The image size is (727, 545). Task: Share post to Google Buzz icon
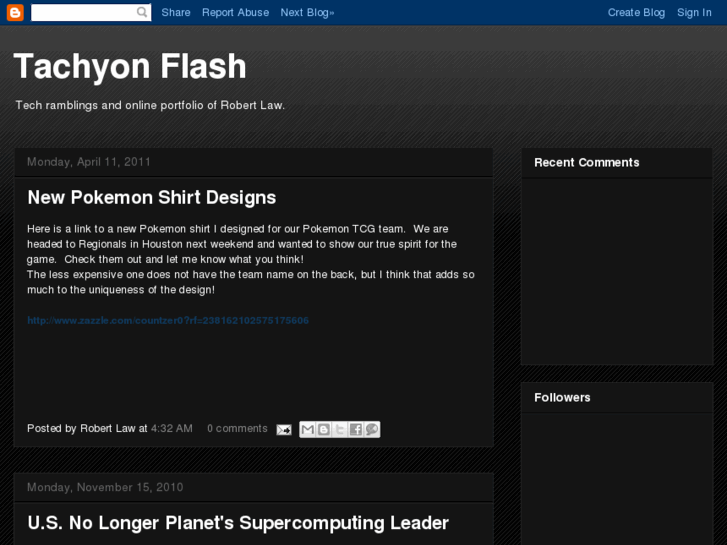372,430
